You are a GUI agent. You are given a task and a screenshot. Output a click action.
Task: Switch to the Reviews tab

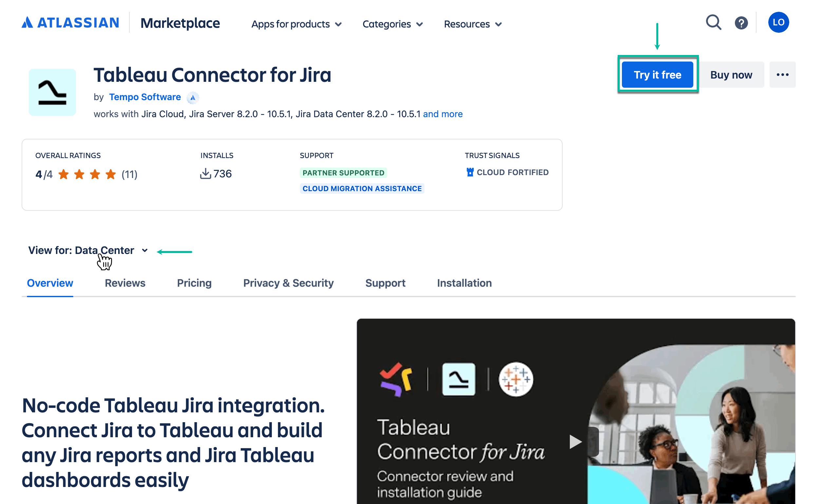pyautogui.click(x=125, y=283)
